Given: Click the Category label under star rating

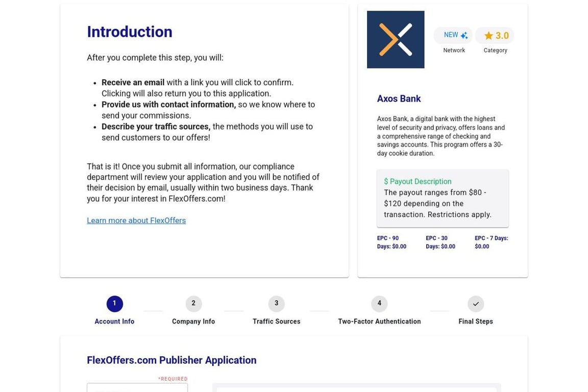Looking at the screenshot, I should [x=495, y=50].
